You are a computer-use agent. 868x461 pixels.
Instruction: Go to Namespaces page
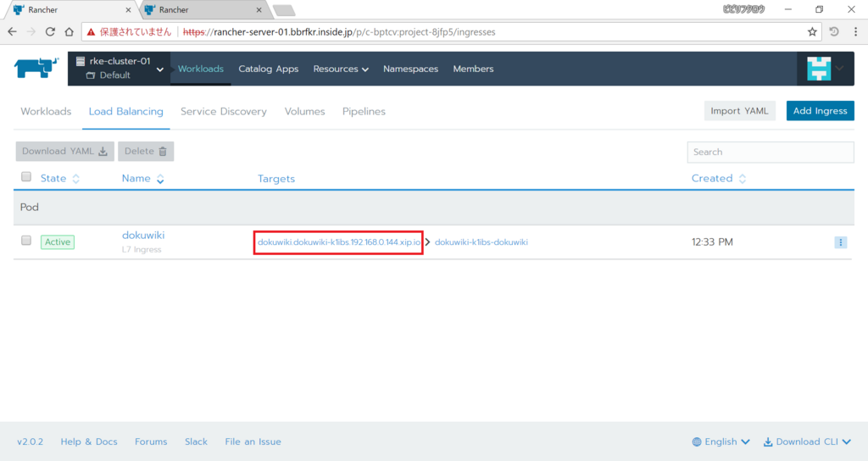pos(411,69)
